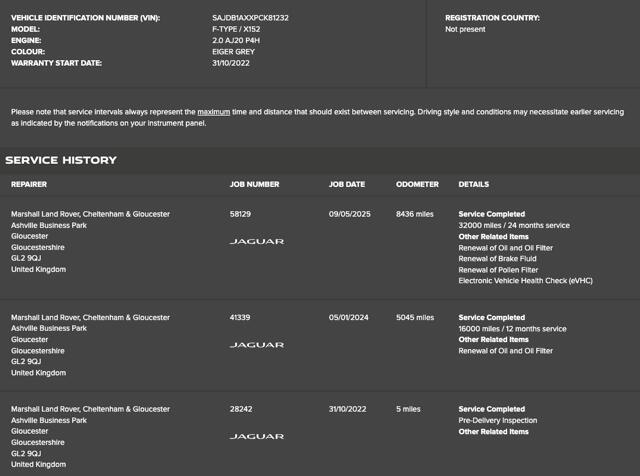Click the SERVICE HISTORY heading

click(x=61, y=160)
